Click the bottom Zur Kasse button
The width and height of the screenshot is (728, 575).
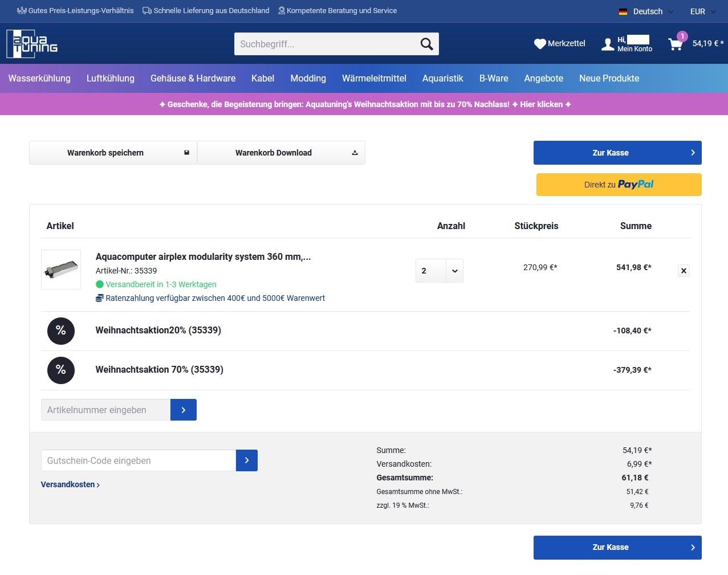click(x=617, y=548)
